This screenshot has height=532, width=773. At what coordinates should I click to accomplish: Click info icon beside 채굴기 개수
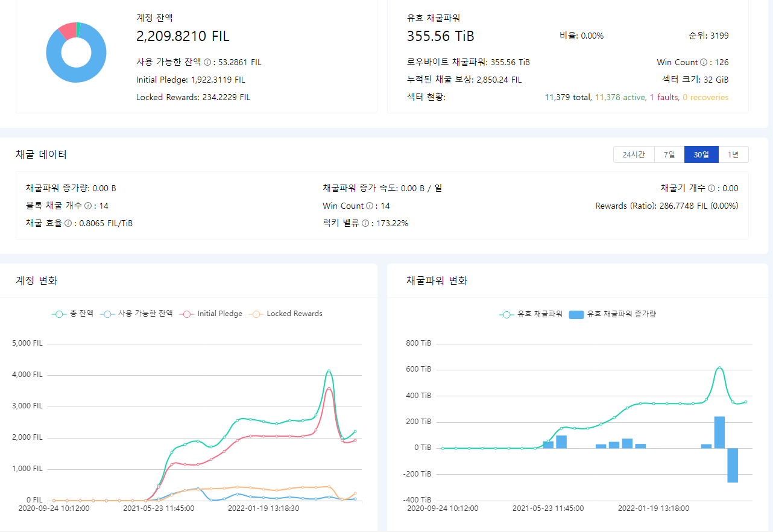click(x=711, y=188)
